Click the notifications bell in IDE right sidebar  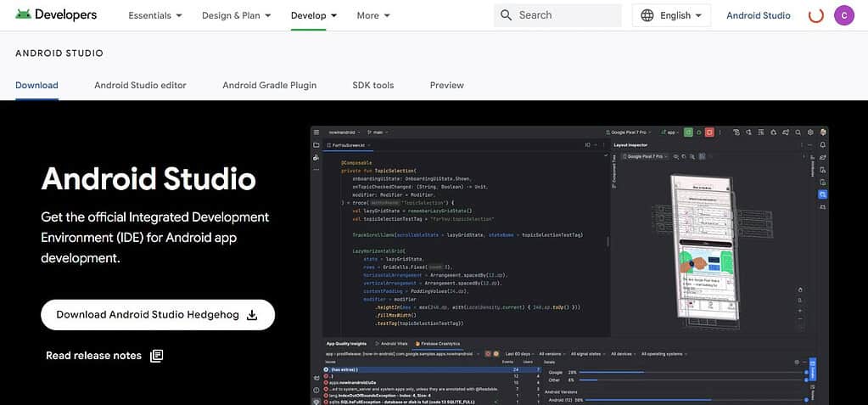tap(823, 145)
